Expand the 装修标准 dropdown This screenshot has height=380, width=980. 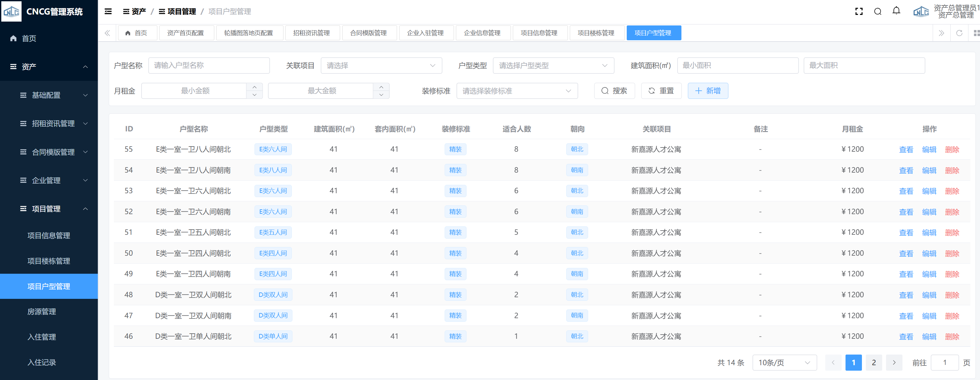(517, 91)
